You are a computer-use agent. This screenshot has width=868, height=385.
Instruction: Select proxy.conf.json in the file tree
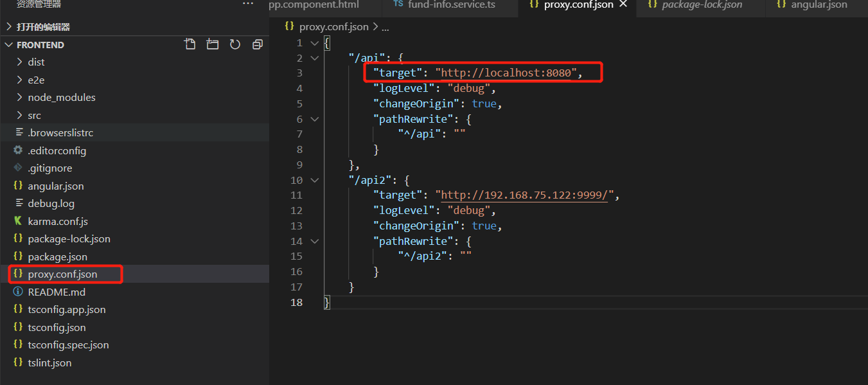pyautogui.click(x=134, y=274)
